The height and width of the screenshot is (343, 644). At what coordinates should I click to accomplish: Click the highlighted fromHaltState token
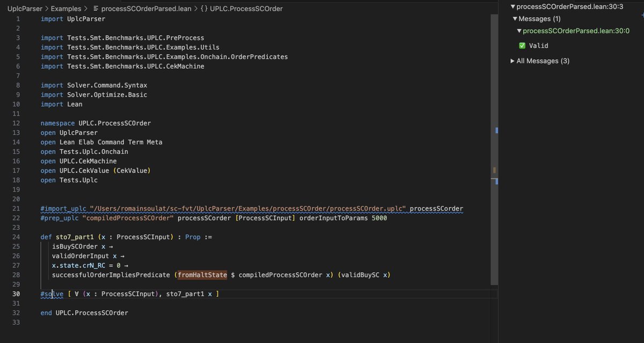point(202,274)
